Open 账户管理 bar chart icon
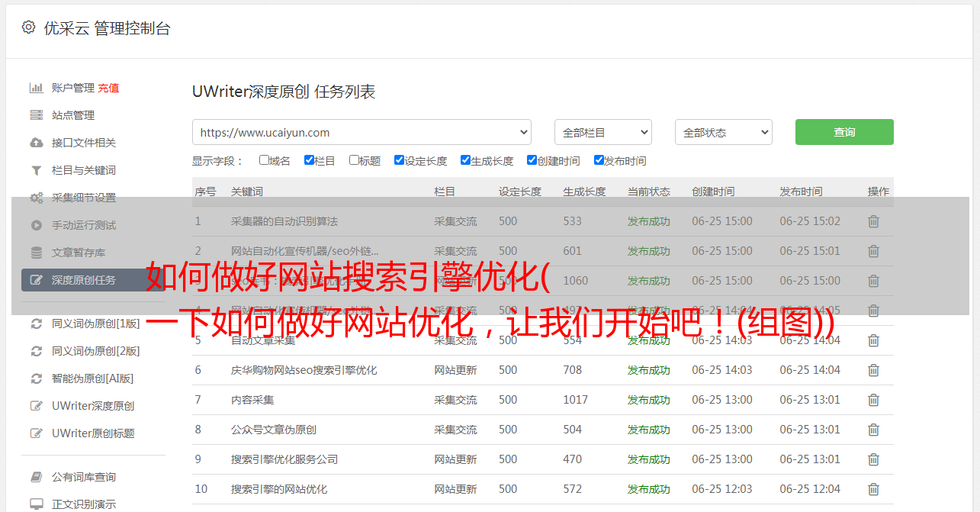The height and width of the screenshot is (512, 980). click(x=36, y=88)
